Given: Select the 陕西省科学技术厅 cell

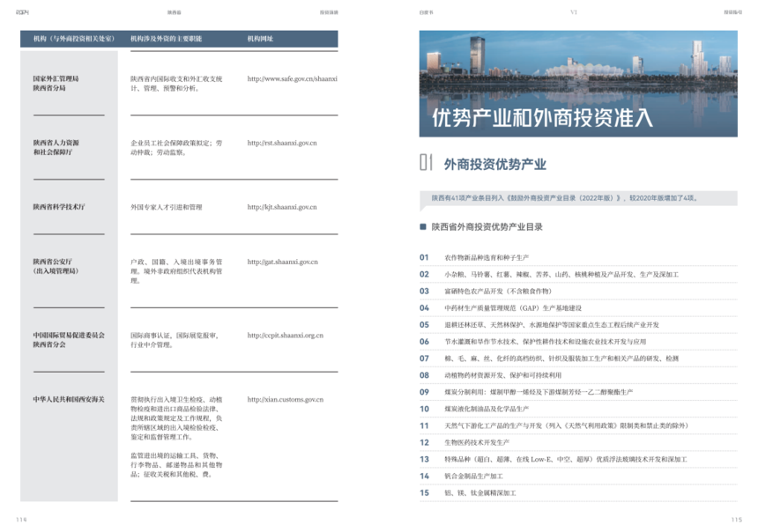Looking at the screenshot, I should point(58,207).
